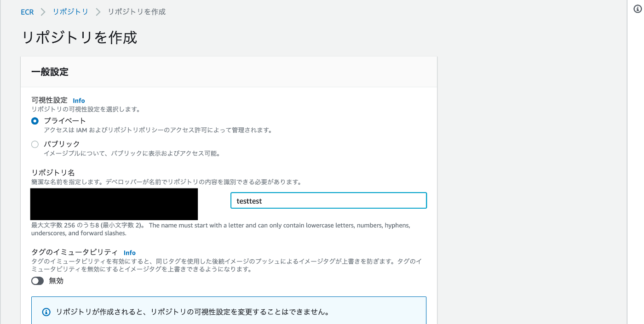Click the 無効 label next to the toggle
Image resolution: width=644 pixels, height=324 pixels.
point(56,281)
